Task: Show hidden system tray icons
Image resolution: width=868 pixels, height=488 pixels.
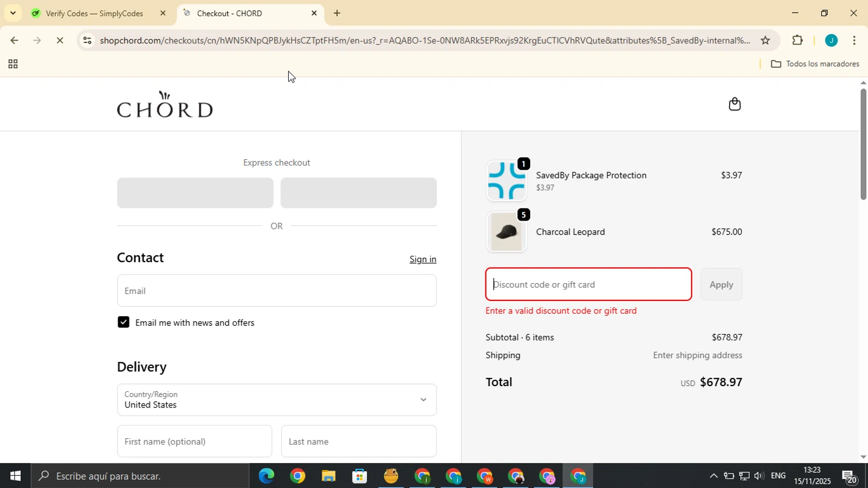Action: tap(713, 476)
